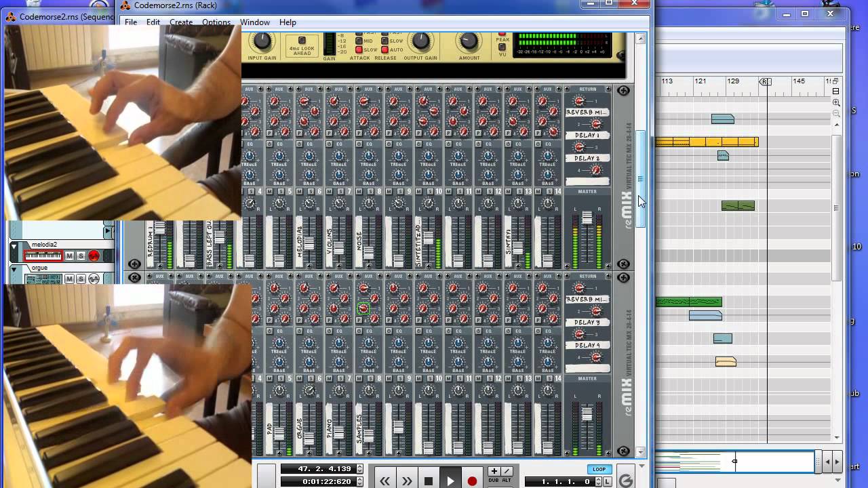This screenshot has width=868, height=488.
Task: Click the R right locator marker on ruler
Action: point(765,81)
